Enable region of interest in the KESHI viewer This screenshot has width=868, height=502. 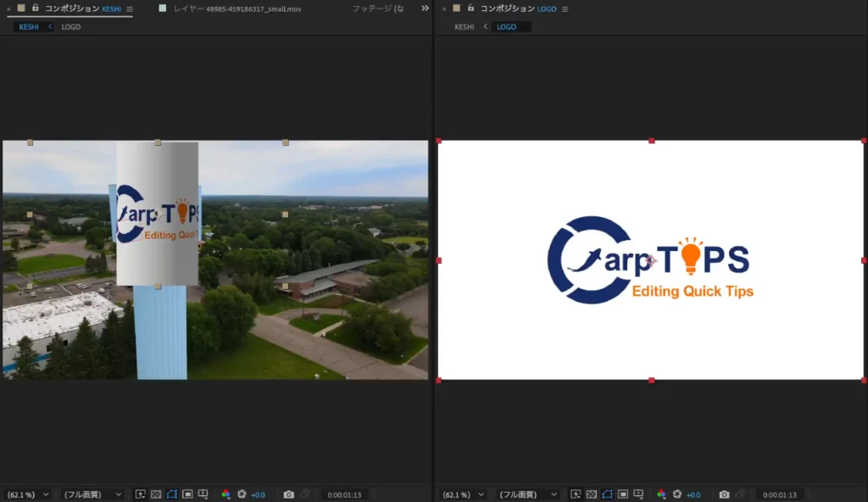187,494
